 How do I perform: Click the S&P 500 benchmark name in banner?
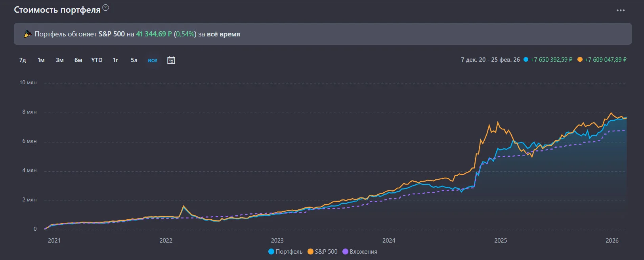(112, 34)
